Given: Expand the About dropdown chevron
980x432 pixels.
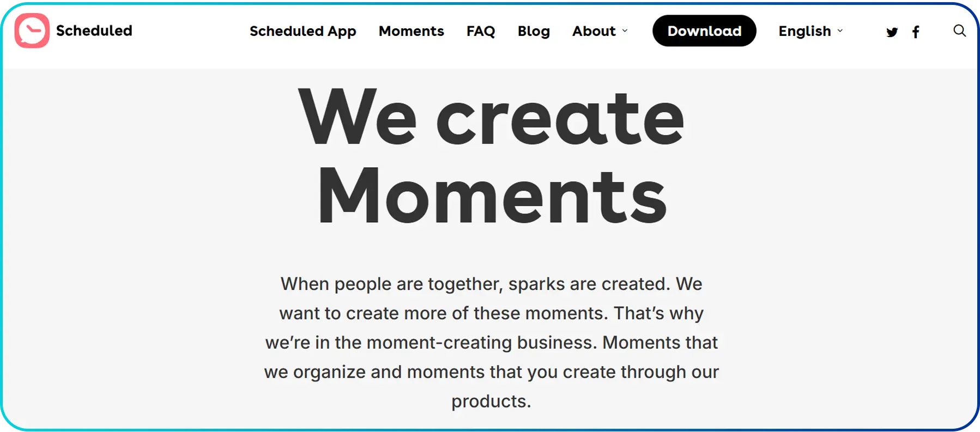Looking at the screenshot, I should point(625,32).
